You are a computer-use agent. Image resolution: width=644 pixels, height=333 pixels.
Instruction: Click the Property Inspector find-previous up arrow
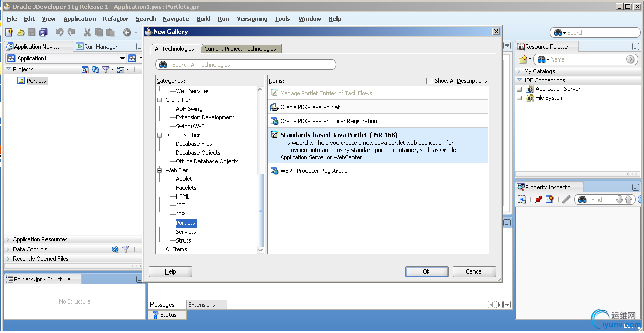[628, 199]
